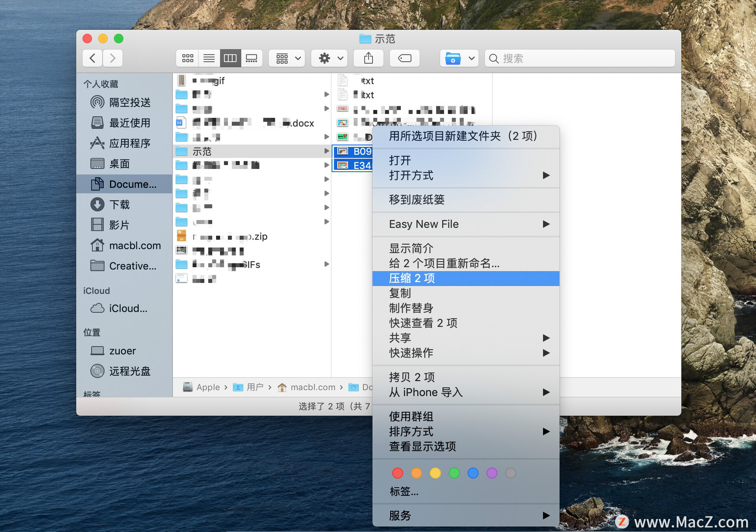Go forward with the Finder forward arrow
The image size is (756, 532).
click(113, 58)
